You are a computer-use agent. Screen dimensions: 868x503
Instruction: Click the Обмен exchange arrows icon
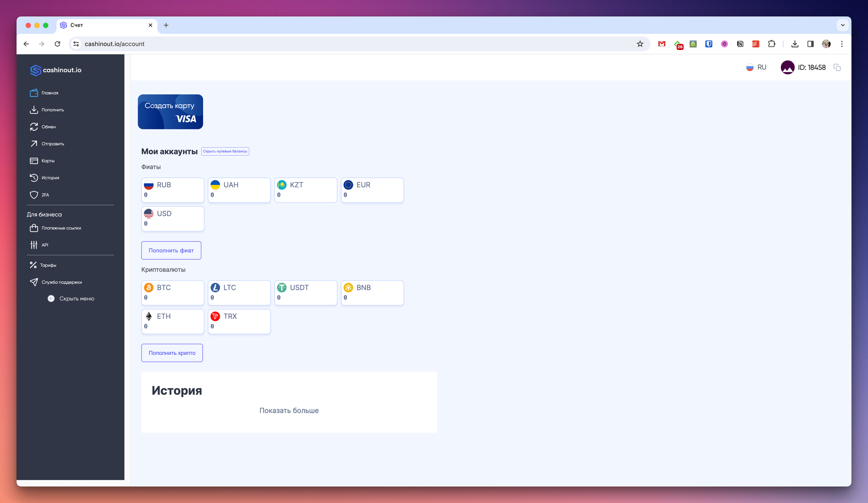(34, 127)
